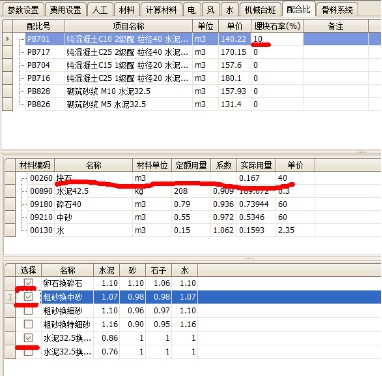Screen dimensions: 382x376
Task: Select the 配合比 tab
Action: click(298, 9)
